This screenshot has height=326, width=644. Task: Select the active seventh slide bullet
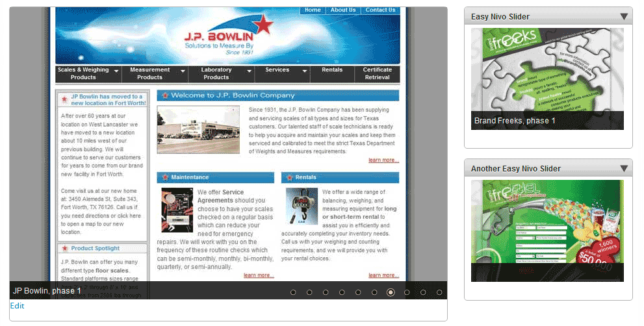(x=391, y=292)
